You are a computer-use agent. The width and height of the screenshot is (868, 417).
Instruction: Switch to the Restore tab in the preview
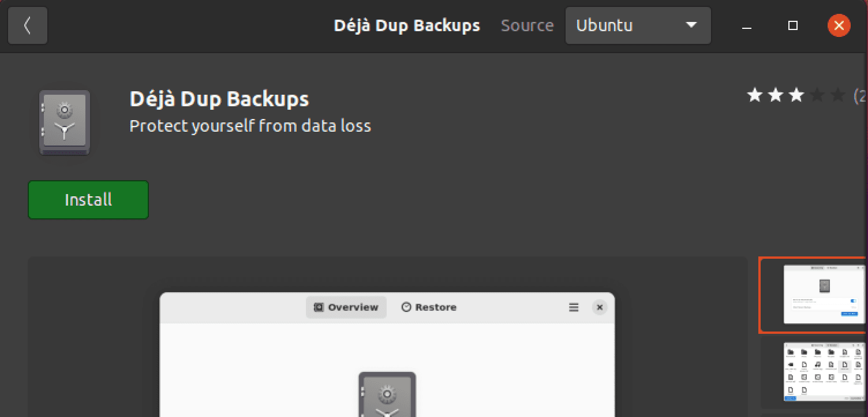[x=429, y=307]
